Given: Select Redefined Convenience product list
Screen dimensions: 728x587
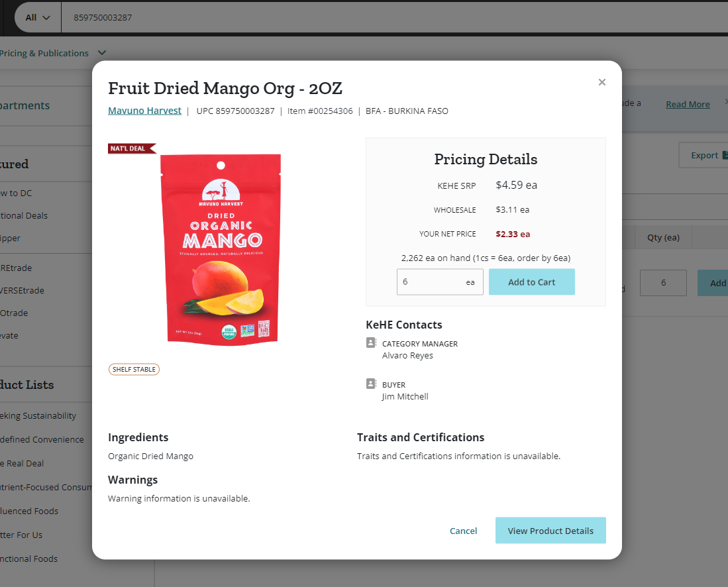Looking at the screenshot, I should tap(42, 439).
